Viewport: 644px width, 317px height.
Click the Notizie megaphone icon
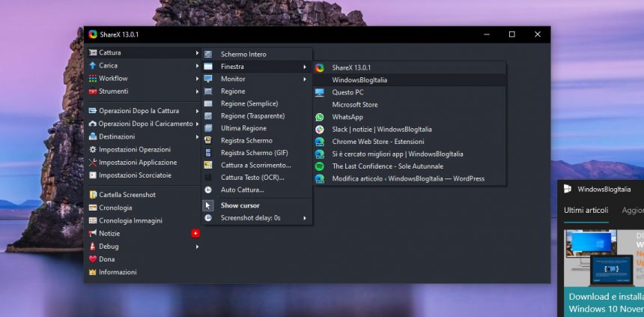(x=93, y=234)
